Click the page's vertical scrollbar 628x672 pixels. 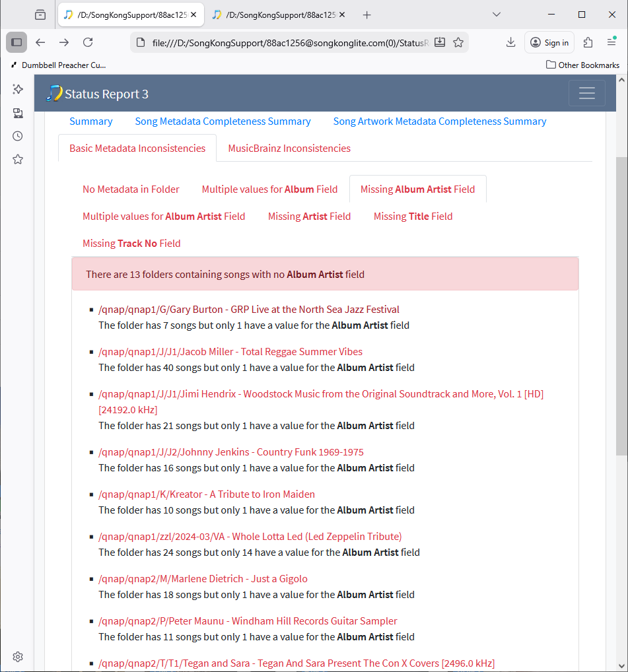click(x=621, y=304)
